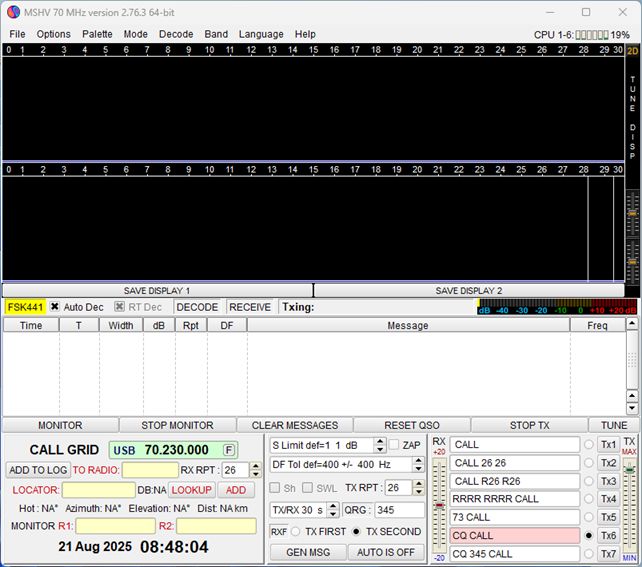This screenshot has width=642, height=567.
Task: Click the ADD TO LOG button
Action: (x=37, y=470)
